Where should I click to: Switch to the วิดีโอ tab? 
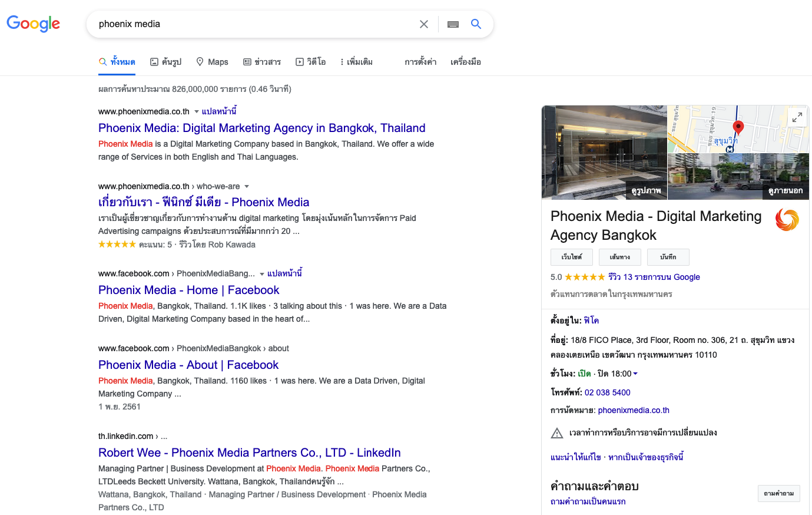[x=311, y=62]
